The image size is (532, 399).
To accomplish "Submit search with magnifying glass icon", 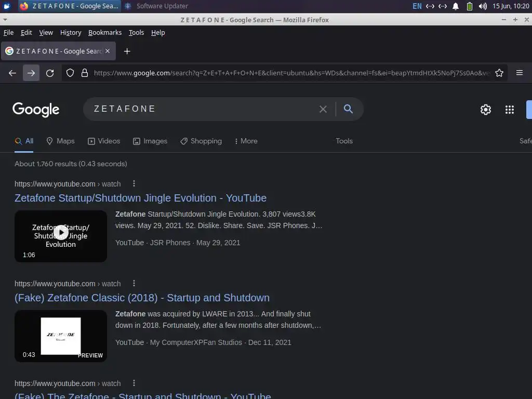I will 348,109.
